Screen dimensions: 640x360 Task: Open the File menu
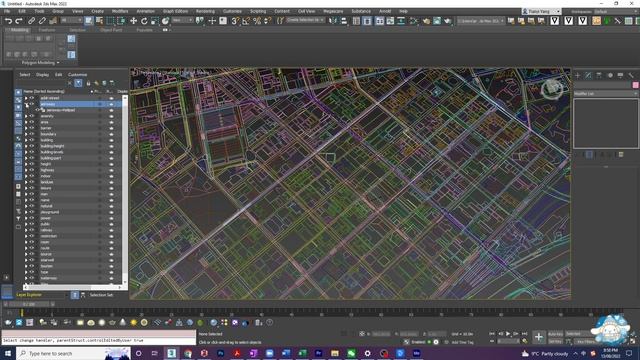(x=7, y=11)
